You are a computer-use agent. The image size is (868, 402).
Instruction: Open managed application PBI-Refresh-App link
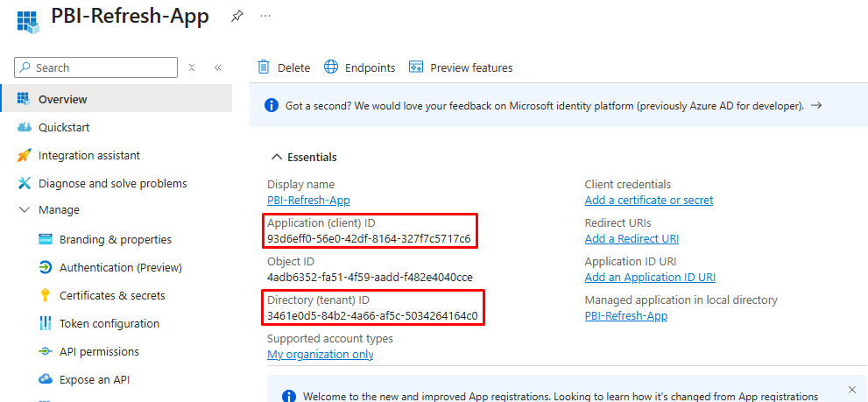[x=626, y=315]
